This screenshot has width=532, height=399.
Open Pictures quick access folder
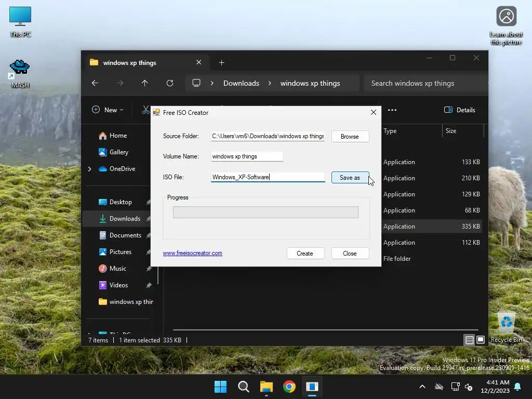115,252
